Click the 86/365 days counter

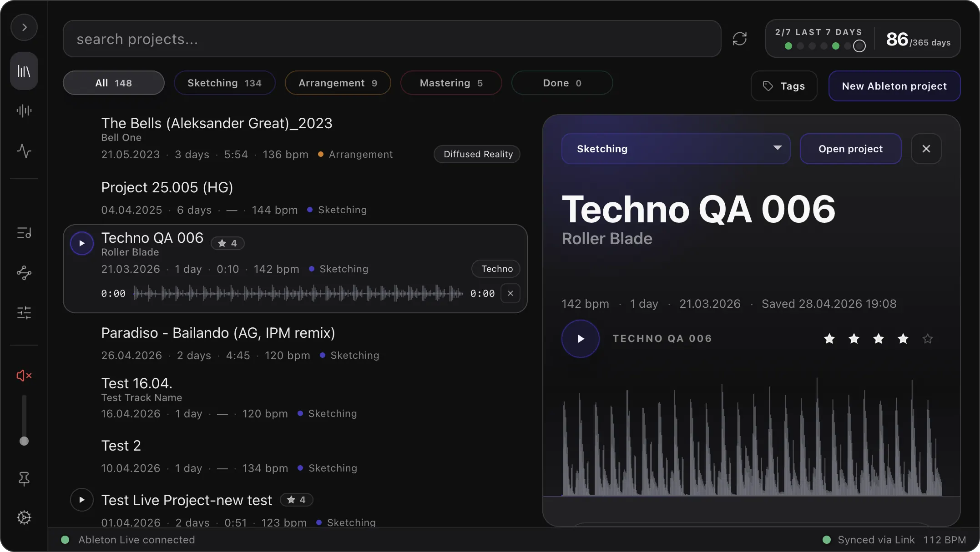click(918, 40)
